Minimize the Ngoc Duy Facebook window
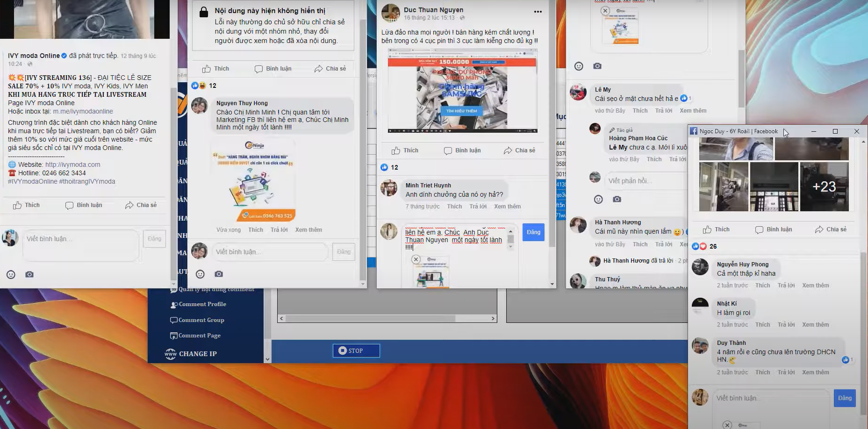The width and height of the screenshot is (868, 429). (x=814, y=131)
